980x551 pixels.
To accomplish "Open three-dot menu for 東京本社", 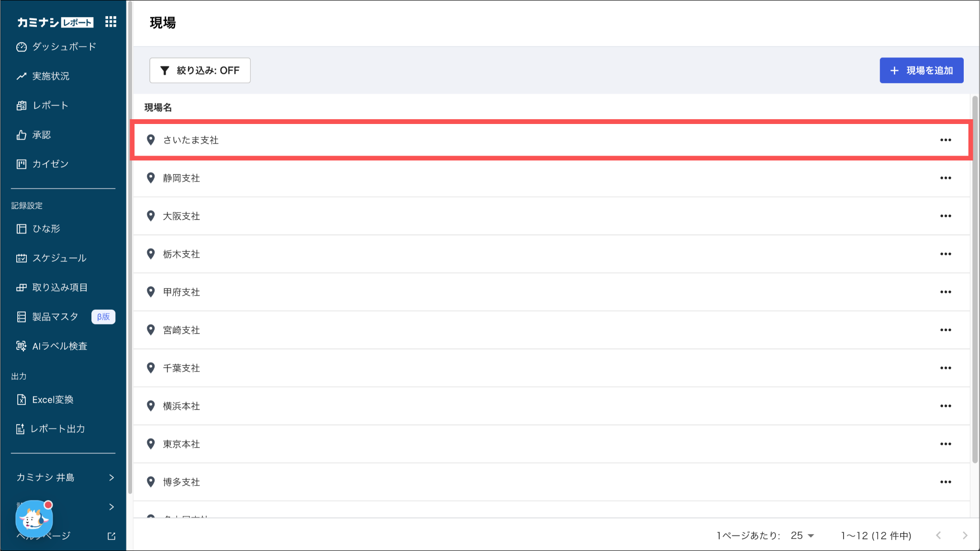I will point(945,444).
